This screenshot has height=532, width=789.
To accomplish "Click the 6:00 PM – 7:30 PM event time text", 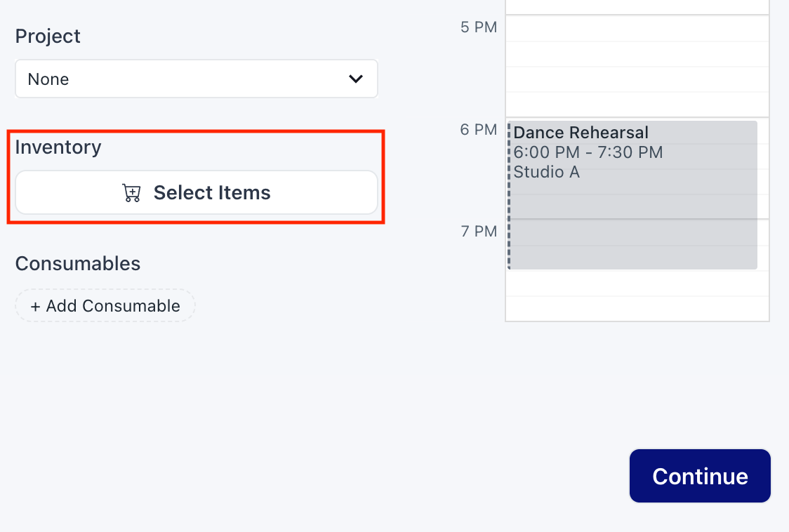I will point(588,152).
